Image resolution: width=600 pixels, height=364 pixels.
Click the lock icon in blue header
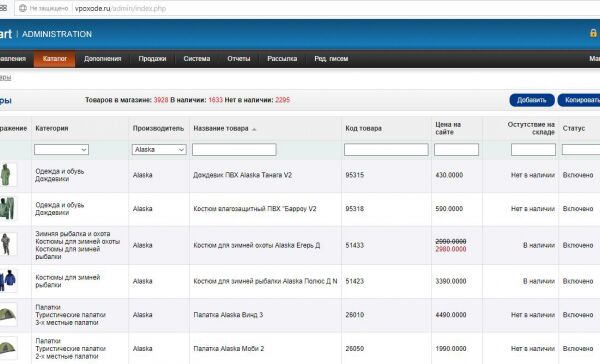[593, 33]
